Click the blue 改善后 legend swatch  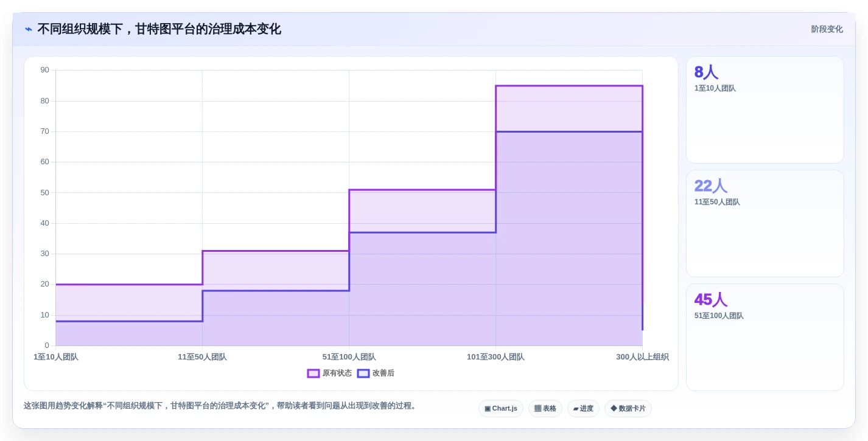point(363,373)
